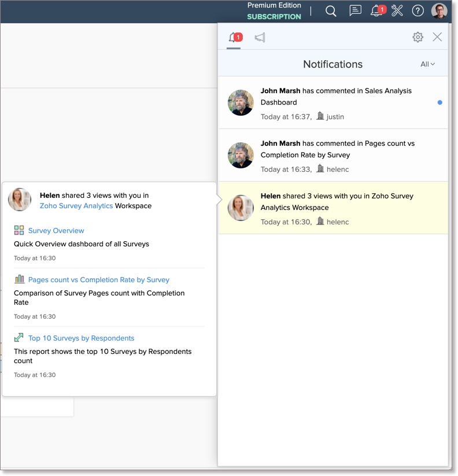Open Top 10 Surveys by Respondents link
This screenshot has width=458, height=476.
[x=81, y=338]
